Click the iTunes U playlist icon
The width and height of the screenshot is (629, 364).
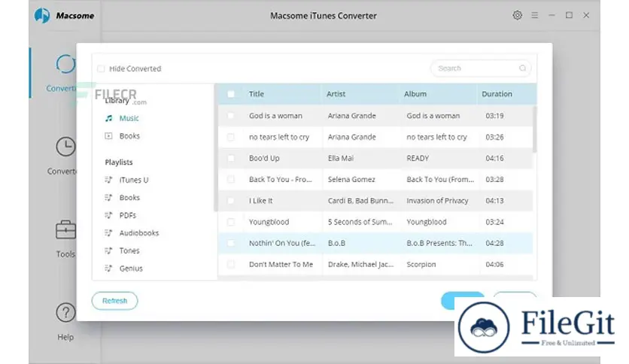(x=108, y=180)
